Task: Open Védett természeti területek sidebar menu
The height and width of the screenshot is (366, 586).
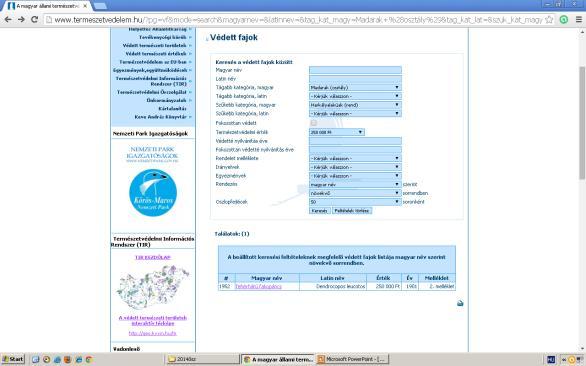Action: coord(154,45)
